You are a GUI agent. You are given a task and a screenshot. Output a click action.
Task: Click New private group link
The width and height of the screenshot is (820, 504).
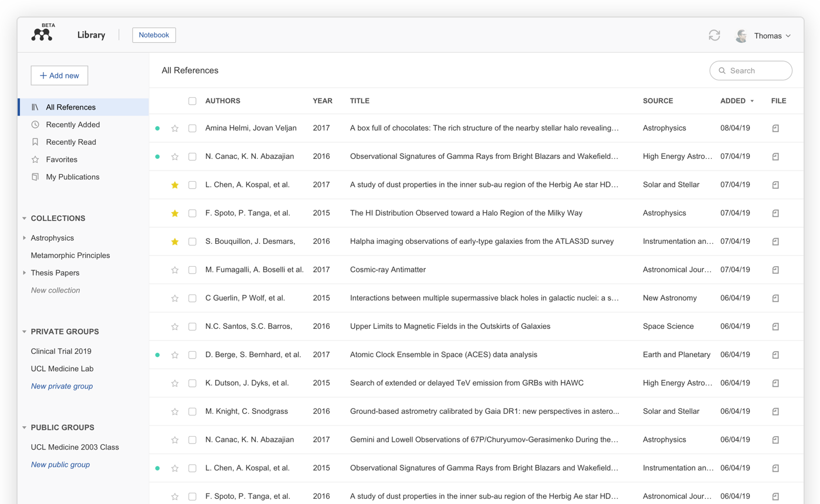(x=62, y=386)
